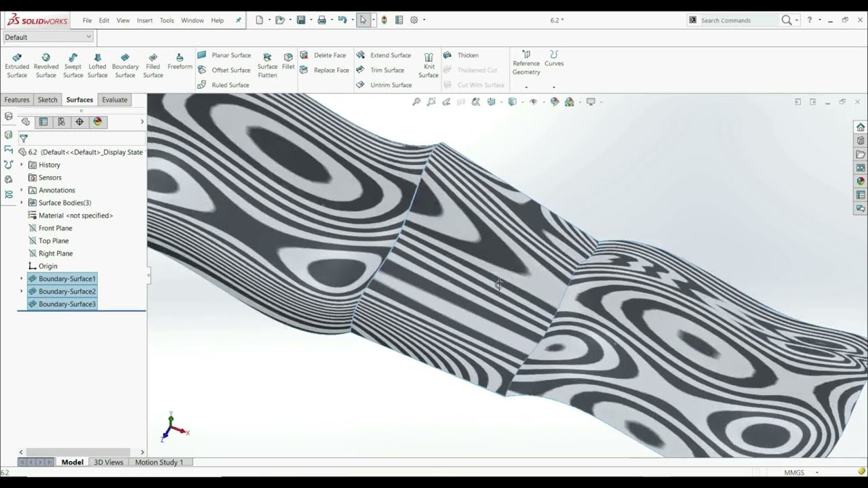This screenshot has width=868, height=488.
Task: Click the Extend Surface command
Action: pos(383,55)
